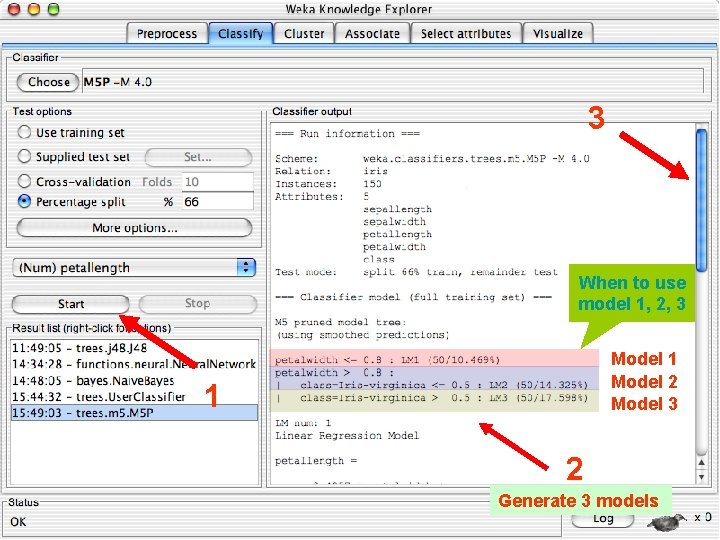Select result 15:44:32 trees.UserClassifier

click(x=134, y=397)
